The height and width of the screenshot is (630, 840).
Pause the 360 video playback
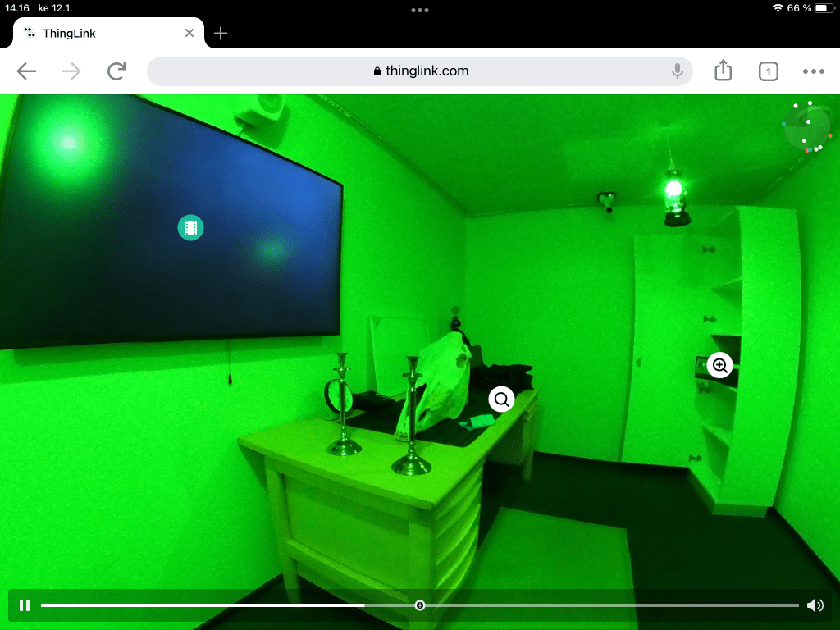click(x=25, y=605)
